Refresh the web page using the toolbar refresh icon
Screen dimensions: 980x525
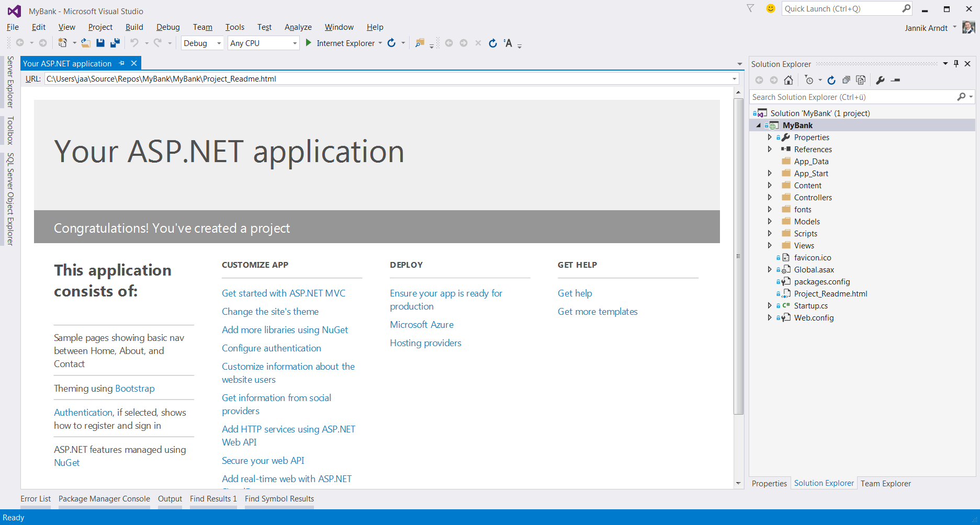coord(493,43)
